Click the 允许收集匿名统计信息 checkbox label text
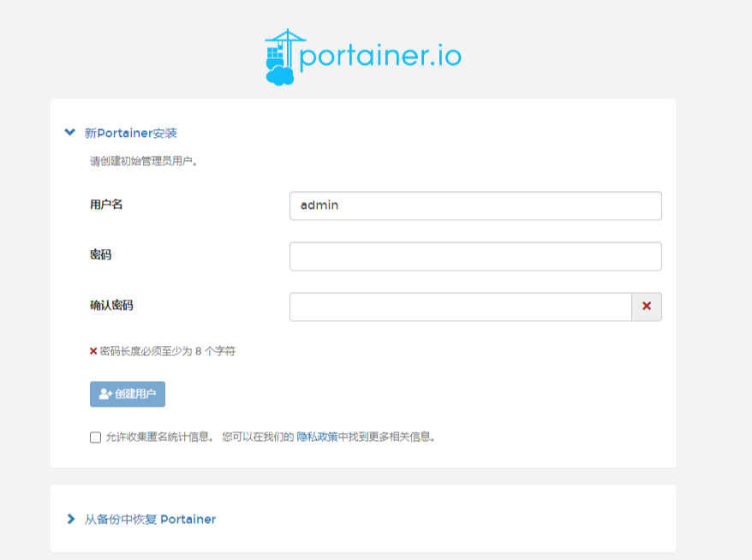The image size is (752, 560). pyautogui.click(x=159, y=437)
